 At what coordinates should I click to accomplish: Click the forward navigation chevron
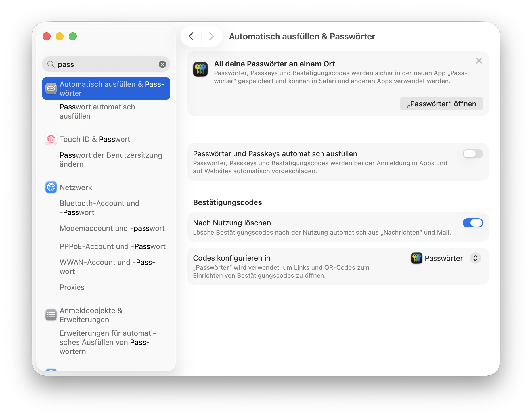coord(211,36)
